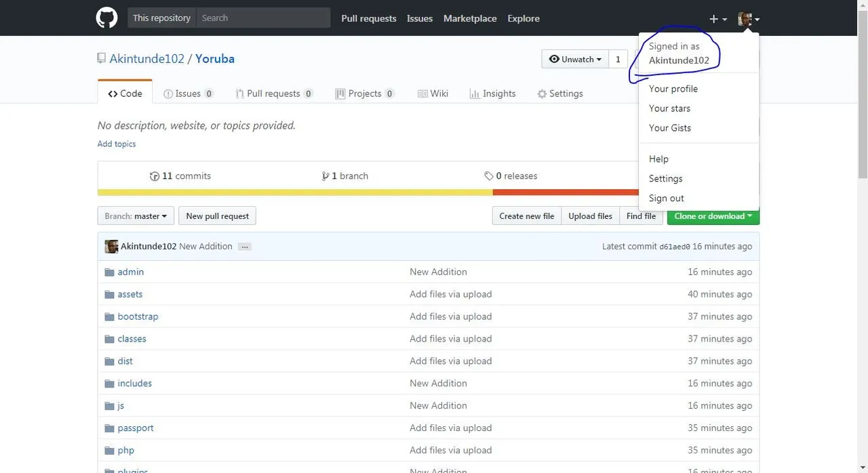Click the dist folder icon
The width and height of the screenshot is (868, 473).
tap(109, 362)
